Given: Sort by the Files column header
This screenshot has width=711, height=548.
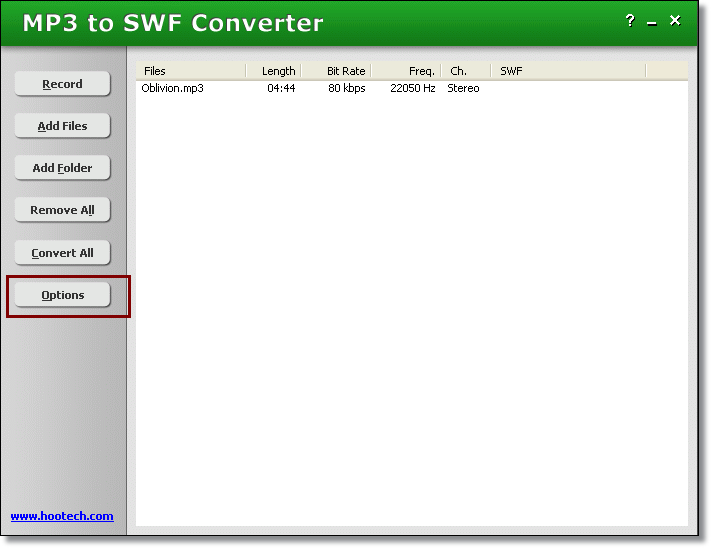Looking at the screenshot, I should click(x=190, y=71).
